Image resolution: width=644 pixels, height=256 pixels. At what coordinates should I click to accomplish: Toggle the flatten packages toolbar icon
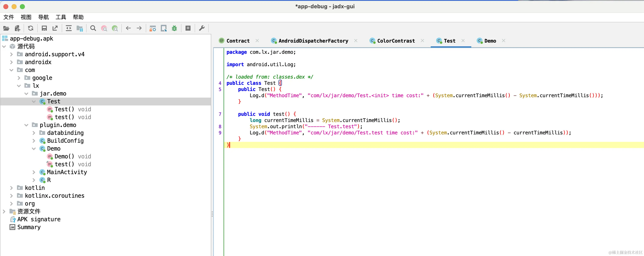coord(79,28)
